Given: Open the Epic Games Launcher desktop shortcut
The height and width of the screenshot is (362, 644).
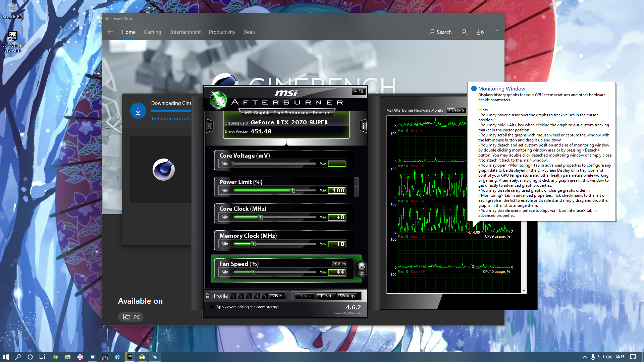Looking at the screenshot, I should click(12, 42).
